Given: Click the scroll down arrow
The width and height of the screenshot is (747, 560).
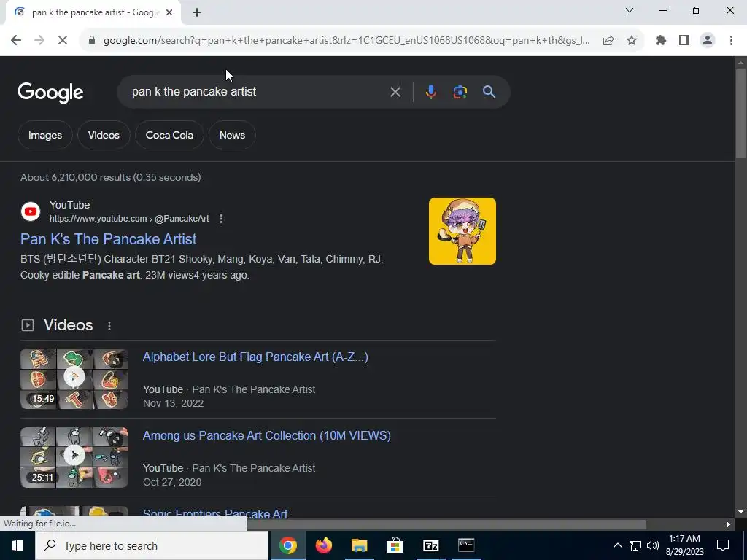Looking at the screenshot, I should (x=740, y=513).
